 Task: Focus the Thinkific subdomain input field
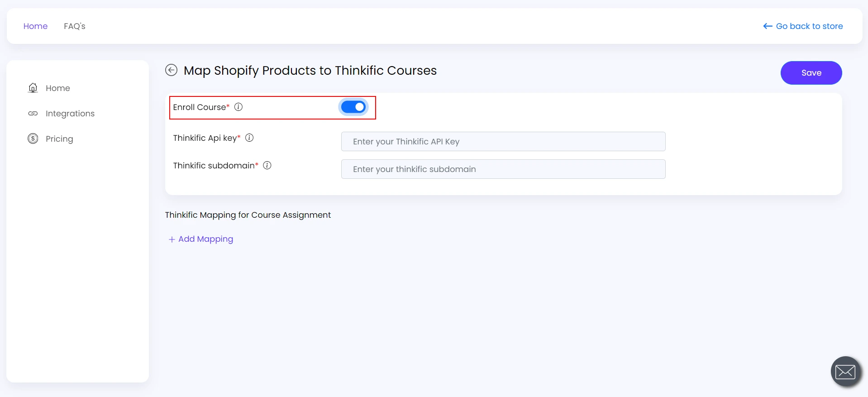pos(503,169)
